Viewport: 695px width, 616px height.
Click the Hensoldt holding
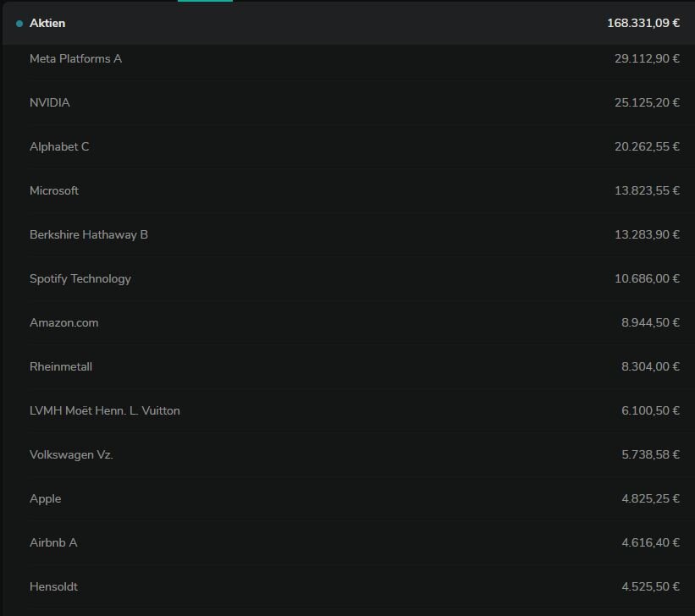coord(54,587)
